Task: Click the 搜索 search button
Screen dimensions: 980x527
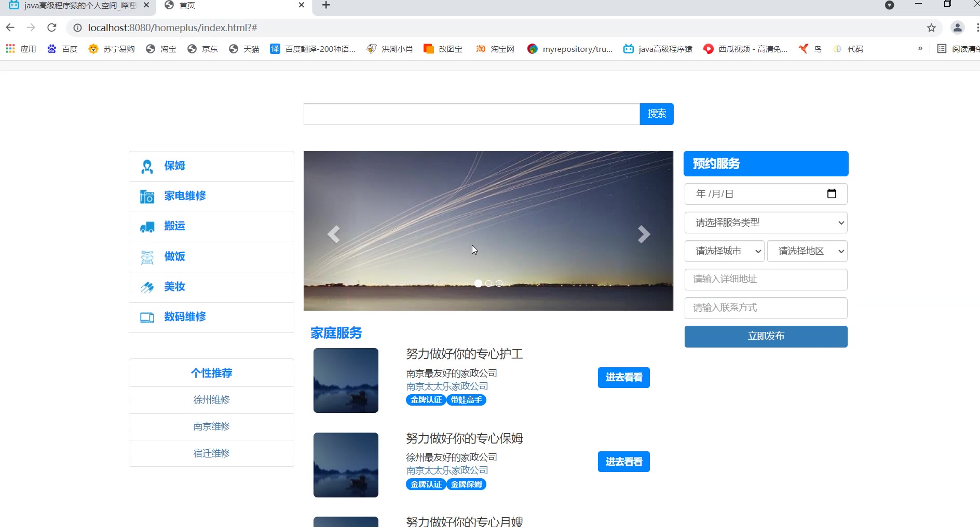Action: pos(657,114)
